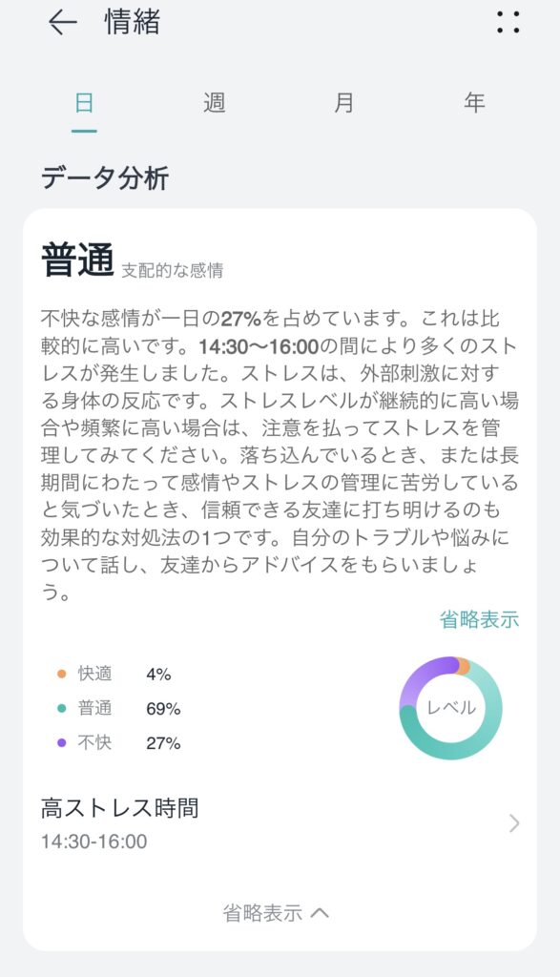Select the 14:30-16:00 time range text
560x977 pixels.
point(94,842)
